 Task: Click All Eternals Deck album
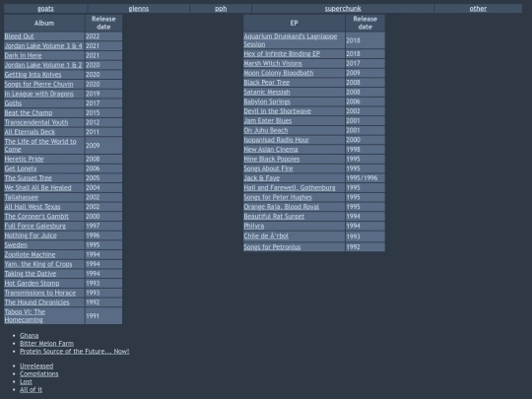tap(30, 132)
